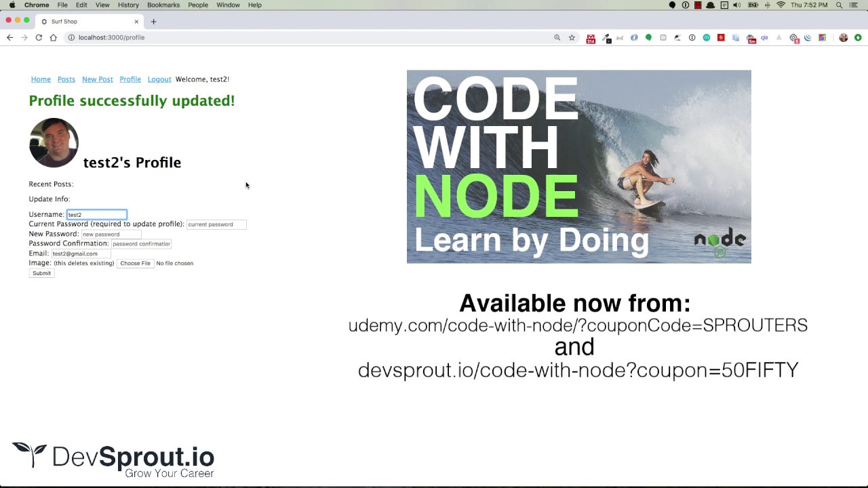Click the Email field with test2@gmail.com
This screenshot has height=488, width=868.
tap(81, 253)
